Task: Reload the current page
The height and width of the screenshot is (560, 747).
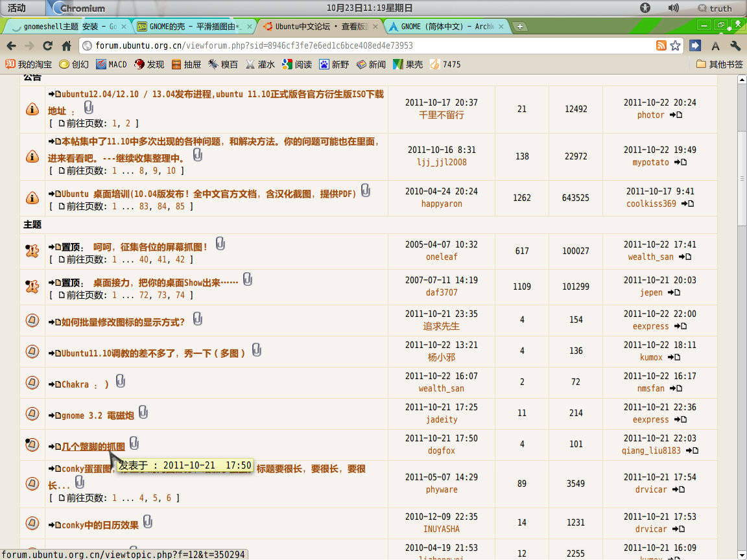Action: click(47, 46)
